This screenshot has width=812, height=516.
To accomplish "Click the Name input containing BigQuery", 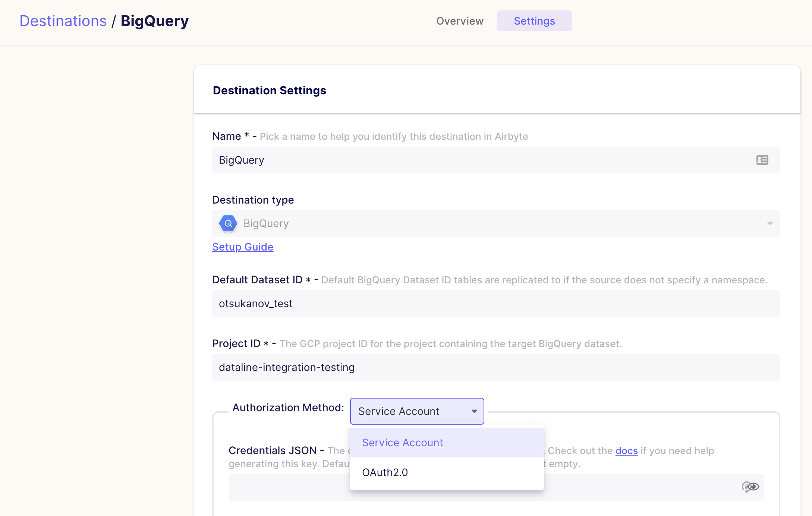I will pyautogui.click(x=410, y=160).
